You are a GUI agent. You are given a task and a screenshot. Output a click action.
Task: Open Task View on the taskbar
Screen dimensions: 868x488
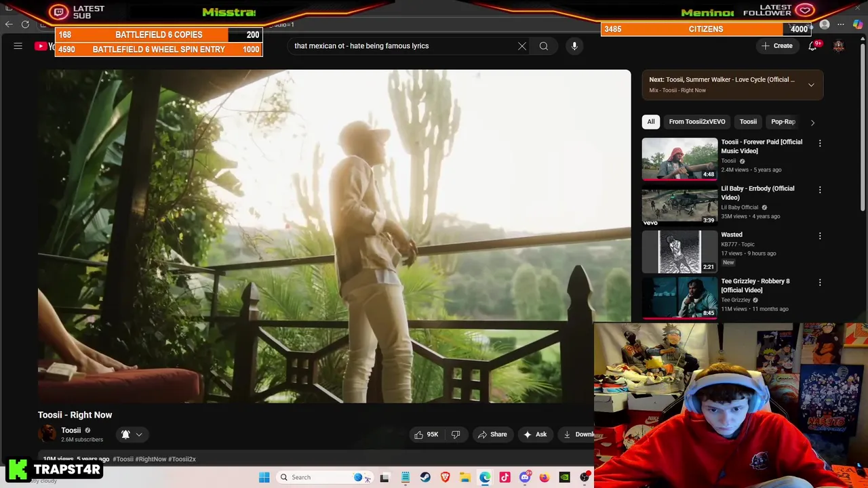click(384, 477)
